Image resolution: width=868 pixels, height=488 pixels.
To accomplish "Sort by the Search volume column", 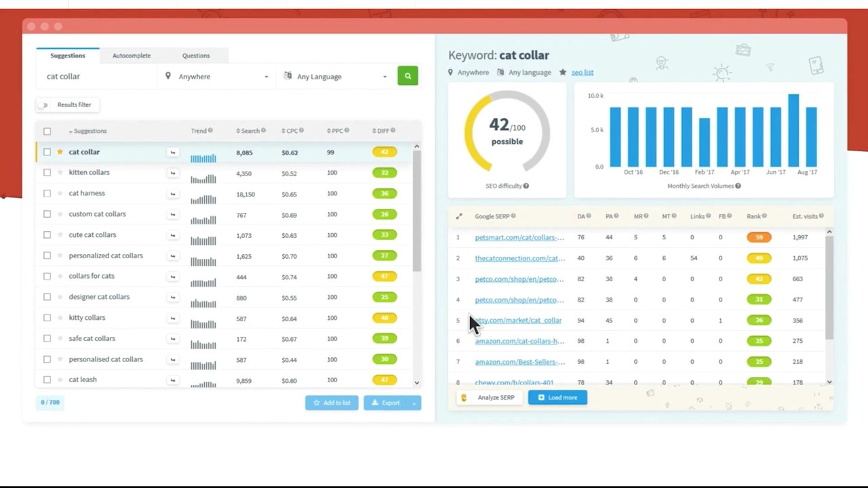I will pos(248,131).
